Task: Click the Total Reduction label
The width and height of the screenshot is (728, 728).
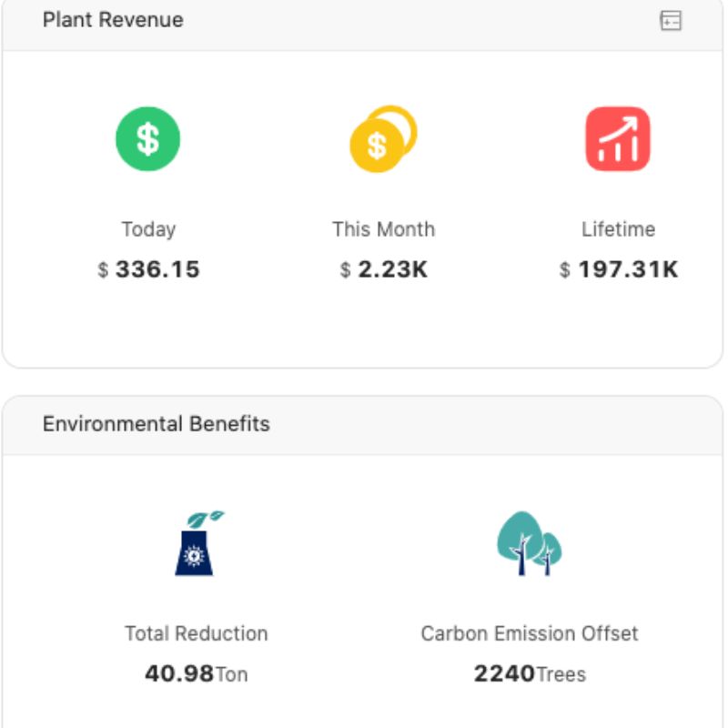Action: point(197,633)
